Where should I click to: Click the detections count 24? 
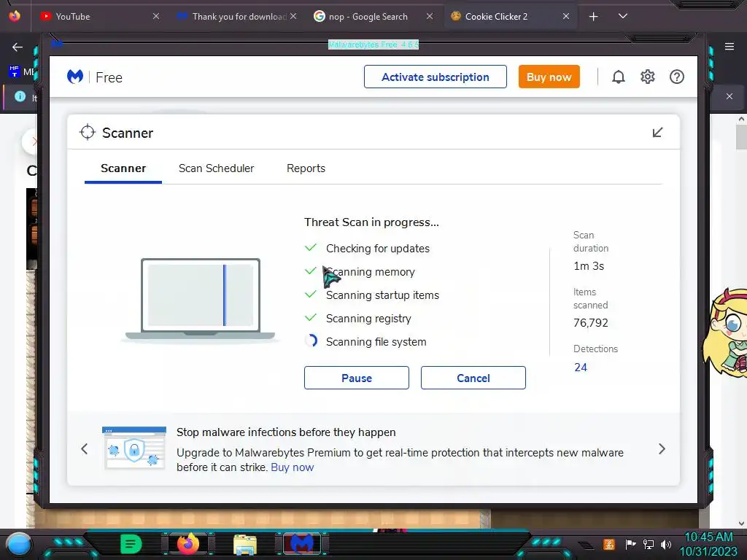[x=580, y=367]
